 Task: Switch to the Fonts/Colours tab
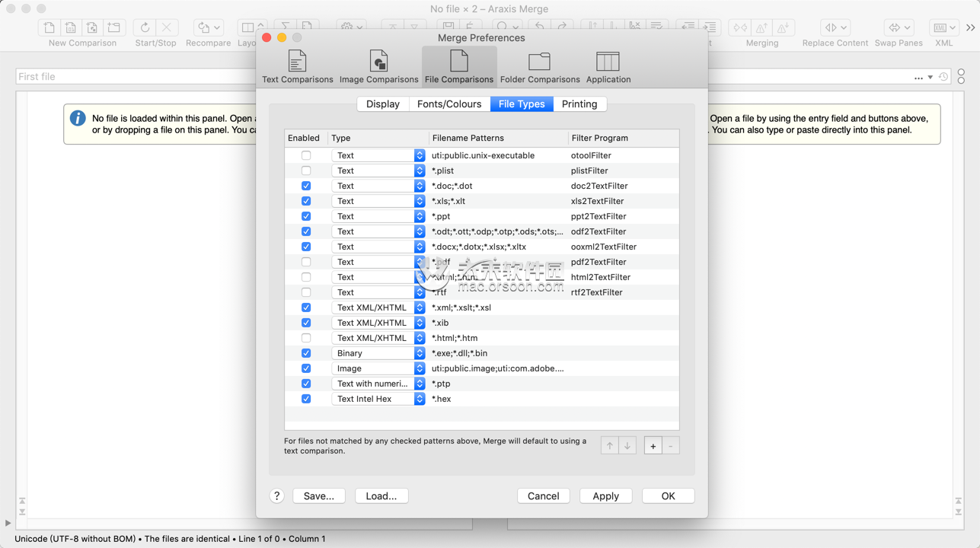(x=449, y=104)
